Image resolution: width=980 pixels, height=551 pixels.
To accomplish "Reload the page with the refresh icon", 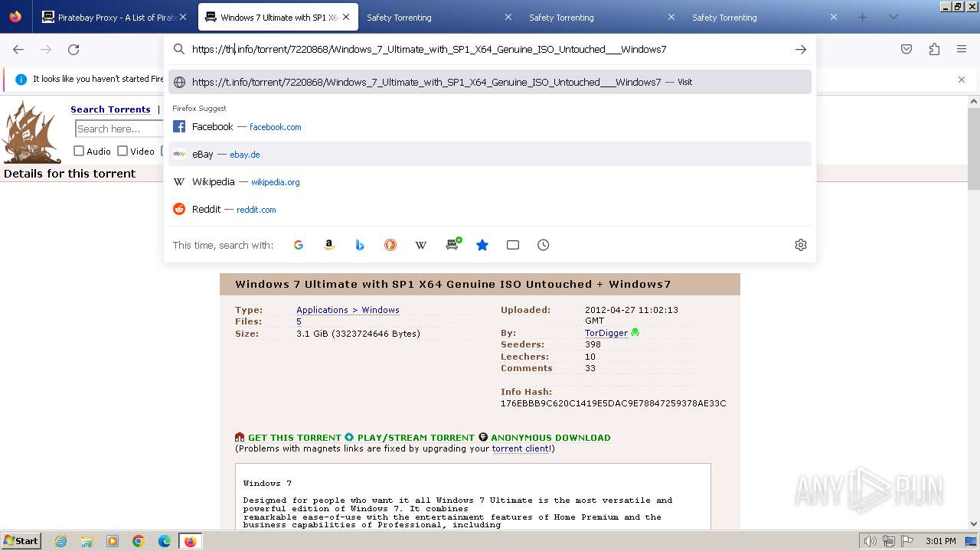I will click(x=73, y=49).
